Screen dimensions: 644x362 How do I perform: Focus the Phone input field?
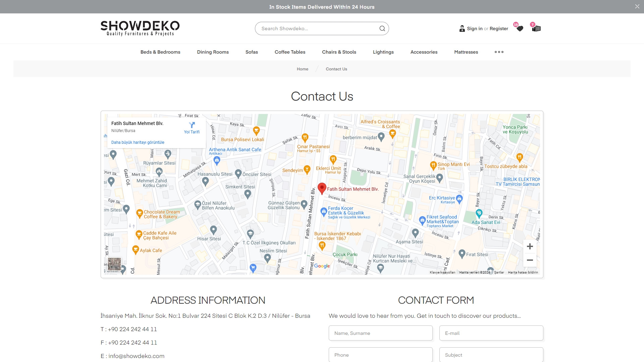click(380, 355)
